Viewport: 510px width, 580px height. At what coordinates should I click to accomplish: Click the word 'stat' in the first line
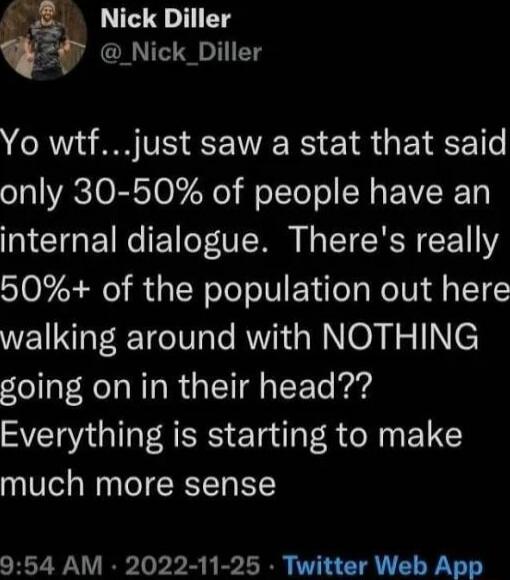coord(330,145)
